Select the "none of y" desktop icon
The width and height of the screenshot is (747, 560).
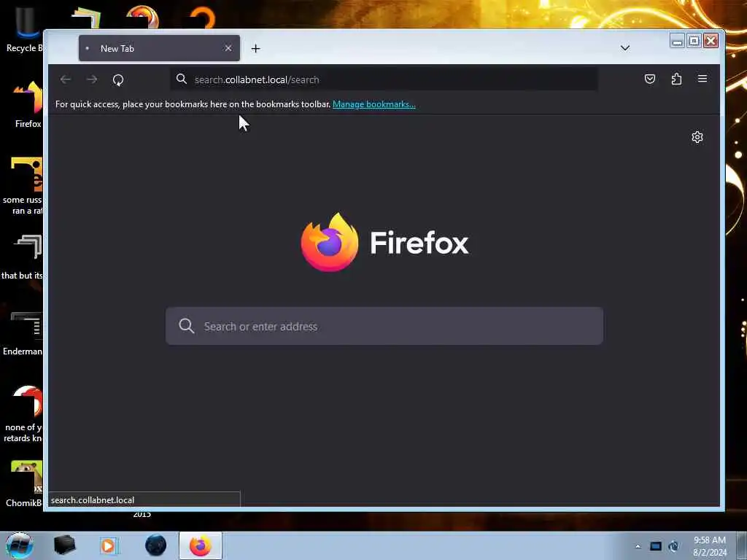click(x=23, y=414)
